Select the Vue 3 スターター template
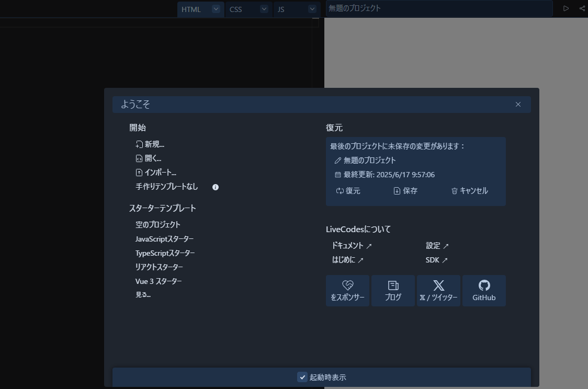Screen dimensions: 588x389 pyautogui.click(x=159, y=281)
